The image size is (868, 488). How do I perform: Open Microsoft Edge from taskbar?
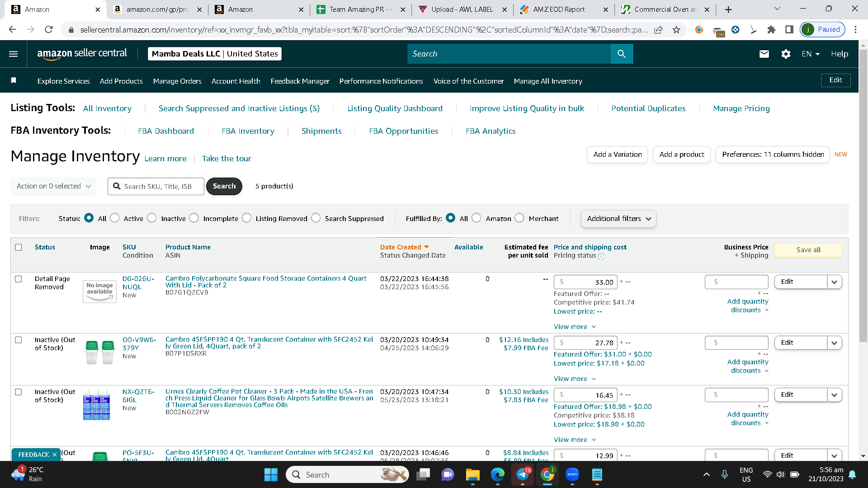click(x=498, y=474)
